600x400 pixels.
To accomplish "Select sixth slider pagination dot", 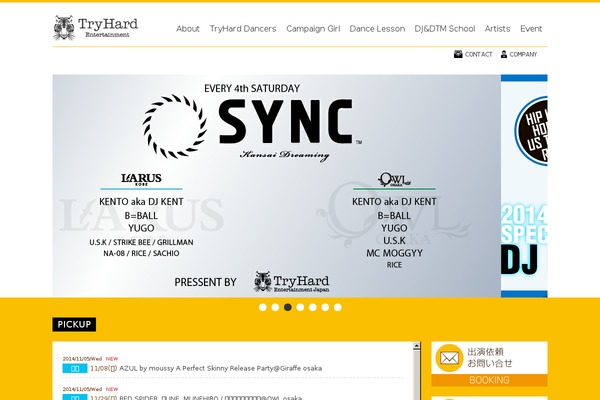I will tap(325, 307).
